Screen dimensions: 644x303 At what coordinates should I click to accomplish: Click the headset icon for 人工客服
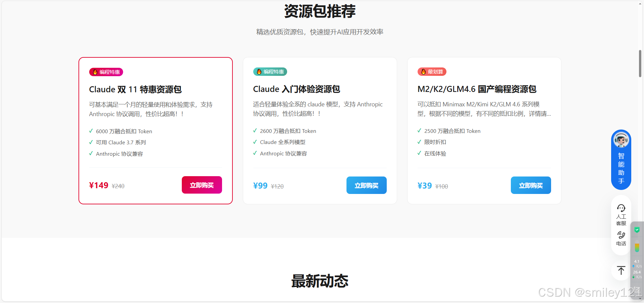(x=621, y=208)
